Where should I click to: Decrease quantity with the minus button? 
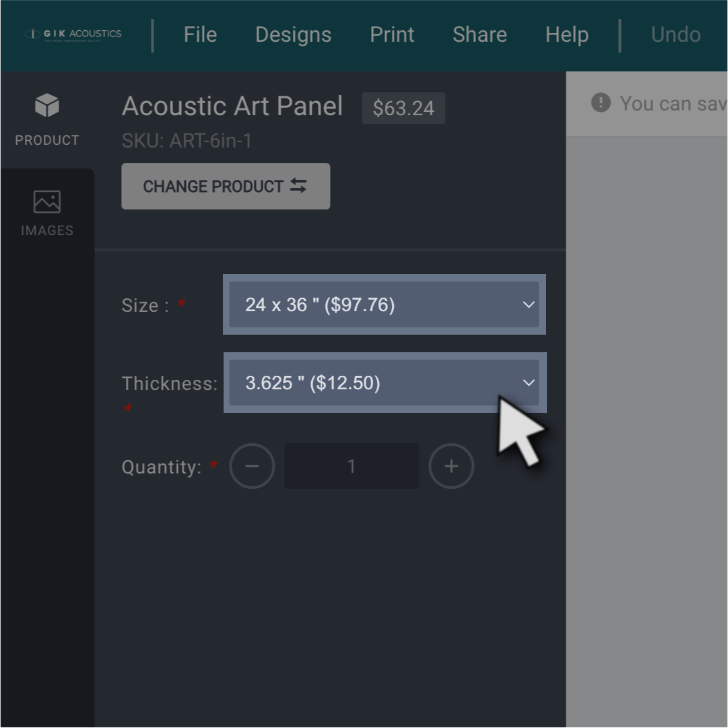[252, 466]
